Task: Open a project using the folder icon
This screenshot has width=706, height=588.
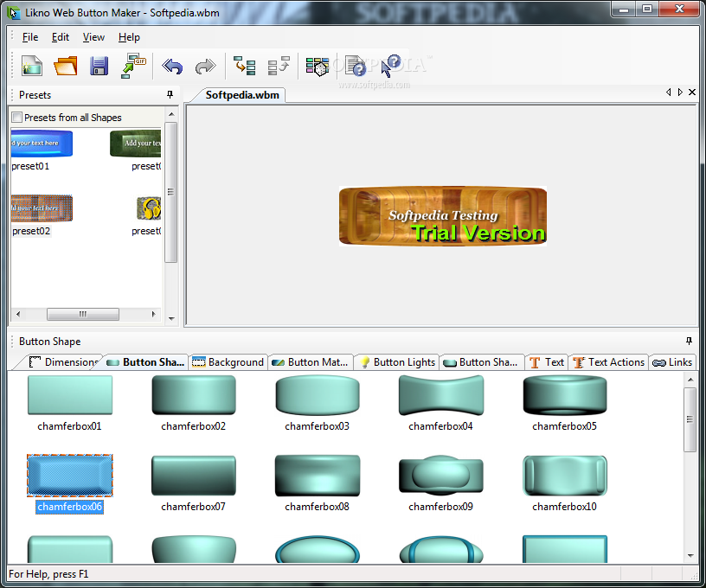Action: coord(66,66)
